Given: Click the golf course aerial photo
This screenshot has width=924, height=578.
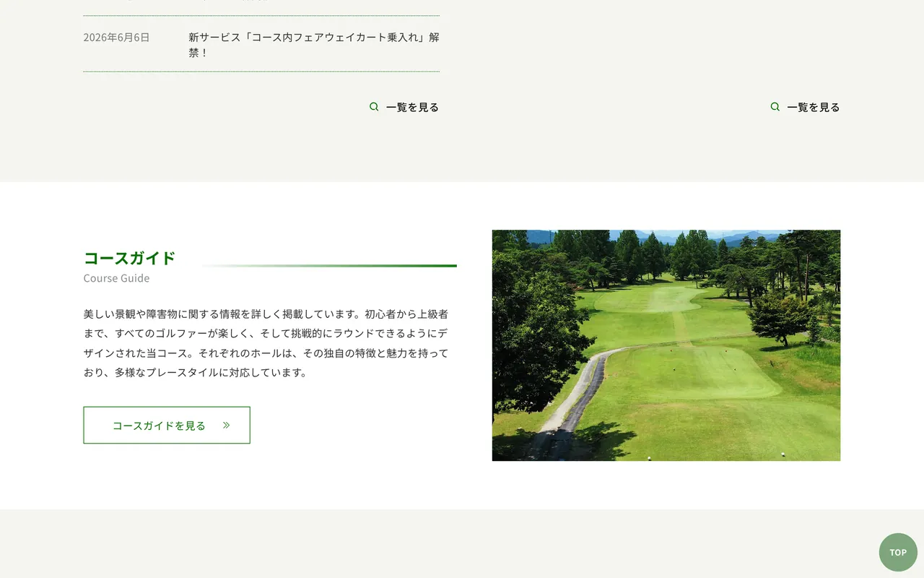Looking at the screenshot, I should coord(666,345).
